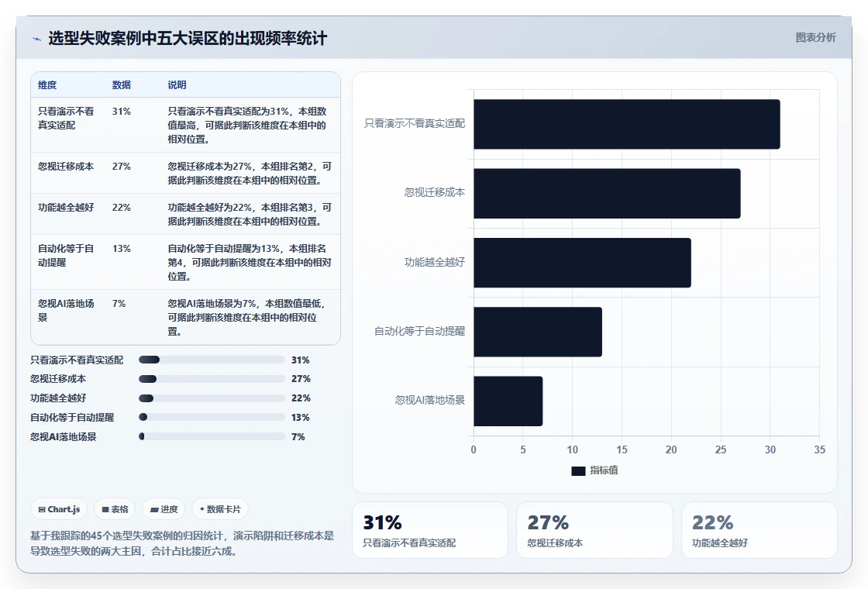Click the 数据 column header
The image size is (868, 589).
(122, 84)
